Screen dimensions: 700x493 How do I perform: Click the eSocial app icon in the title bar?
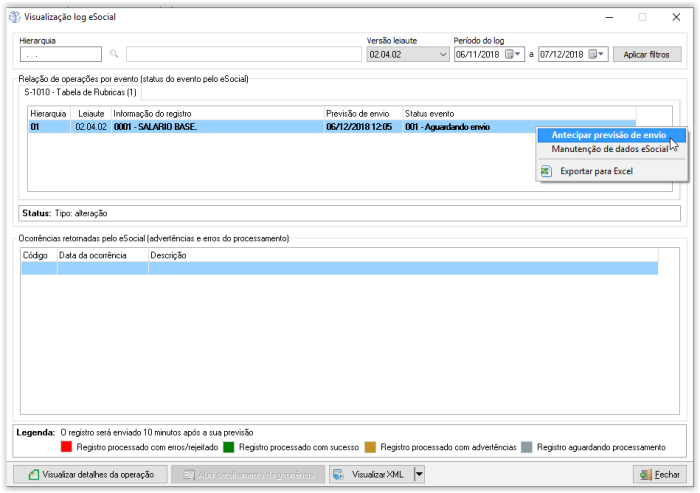(x=12, y=16)
